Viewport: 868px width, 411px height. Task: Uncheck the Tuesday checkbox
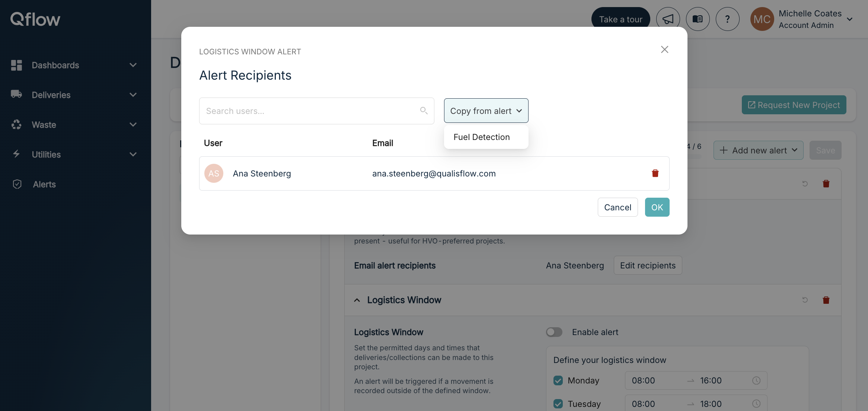(558, 404)
